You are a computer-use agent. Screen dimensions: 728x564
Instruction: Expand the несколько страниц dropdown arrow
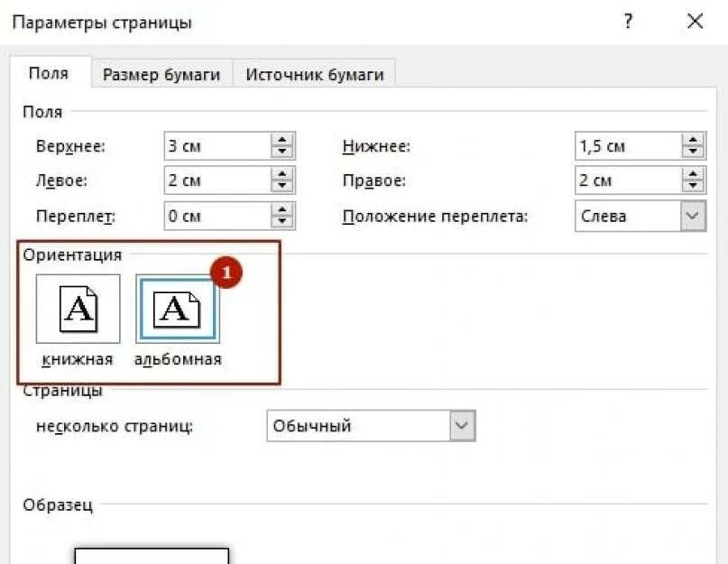[x=462, y=426]
